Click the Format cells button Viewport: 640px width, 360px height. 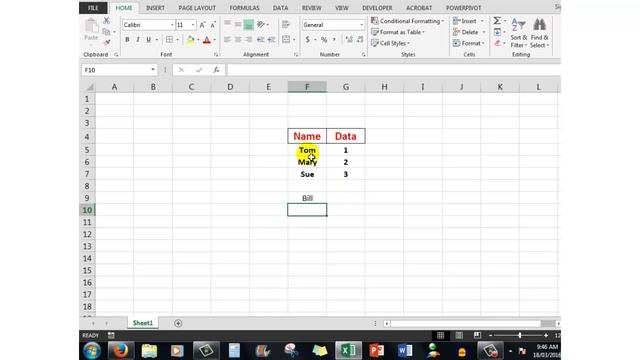pyautogui.click(x=469, y=43)
